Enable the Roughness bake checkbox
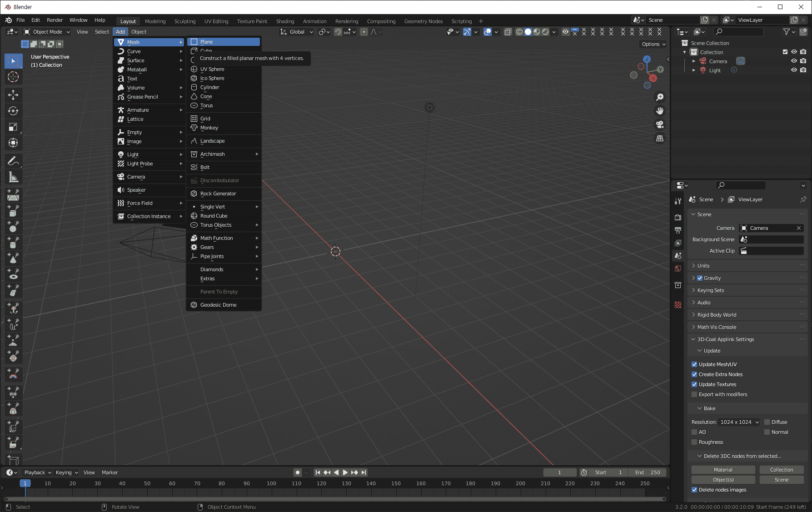The image size is (812, 512). point(694,442)
